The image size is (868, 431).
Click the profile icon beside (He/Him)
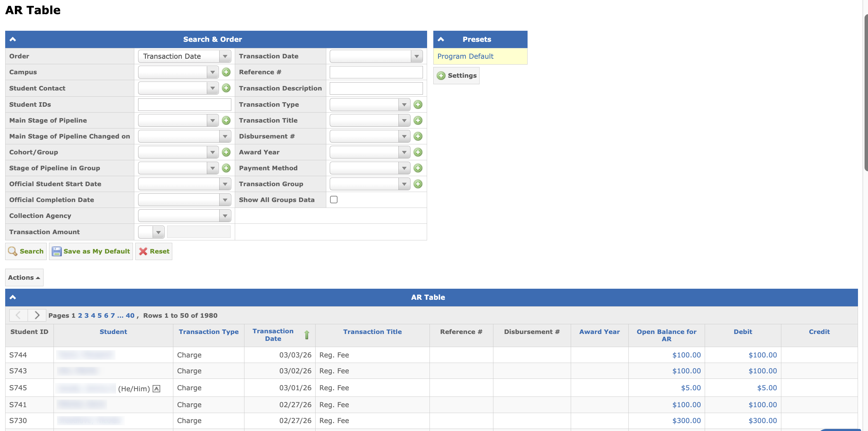point(156,389)
